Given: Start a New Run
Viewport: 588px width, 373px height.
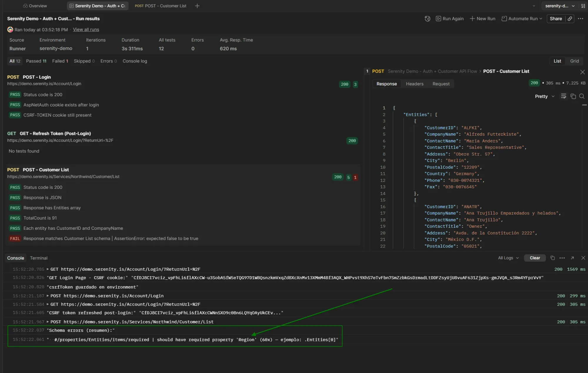Looking at the screenshot, I should click(x=482, y=19).
